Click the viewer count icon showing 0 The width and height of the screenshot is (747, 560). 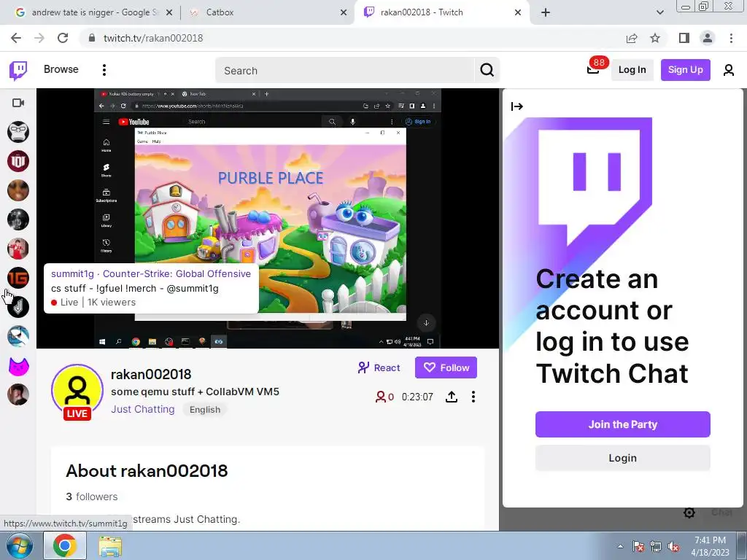pos(380,397)
